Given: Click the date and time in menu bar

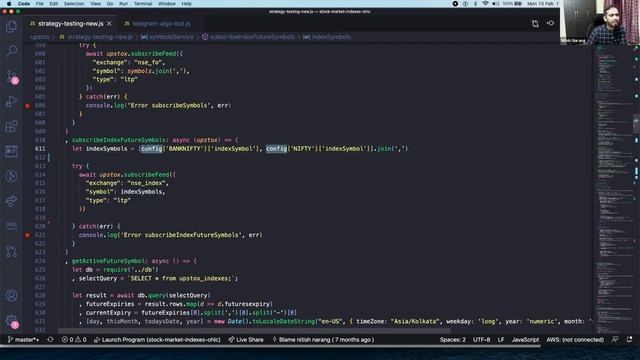Looking at the screenshot, I should (x=542, y=4).
